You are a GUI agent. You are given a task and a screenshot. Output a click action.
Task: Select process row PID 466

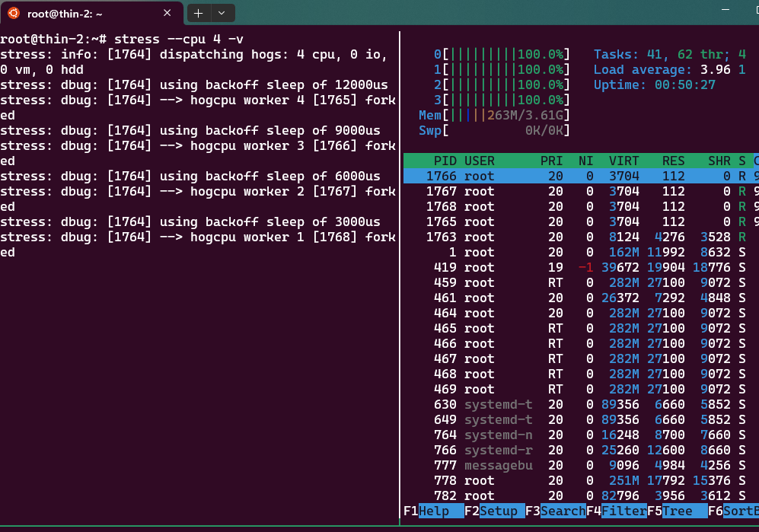[581, 344]
